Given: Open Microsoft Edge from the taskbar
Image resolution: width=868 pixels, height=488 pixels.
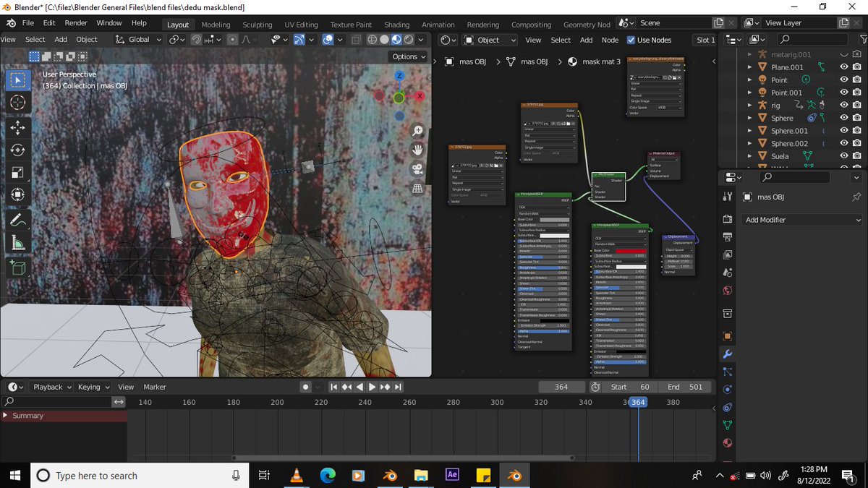Looking at the screenshot, I should 328,475.
